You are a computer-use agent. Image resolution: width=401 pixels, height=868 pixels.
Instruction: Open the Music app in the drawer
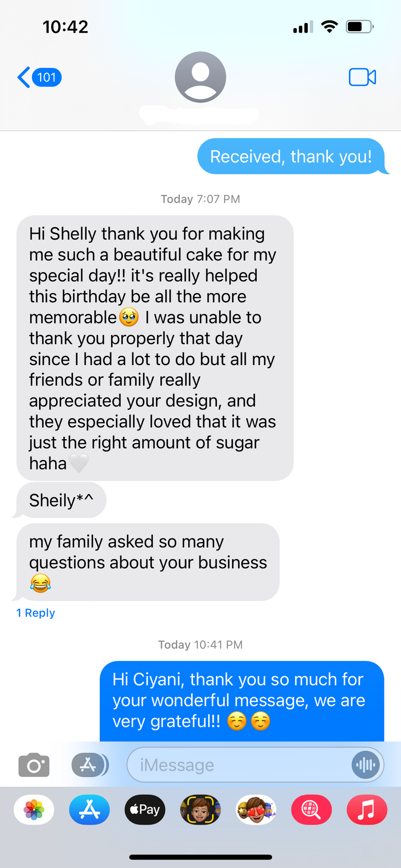(366, 810)
